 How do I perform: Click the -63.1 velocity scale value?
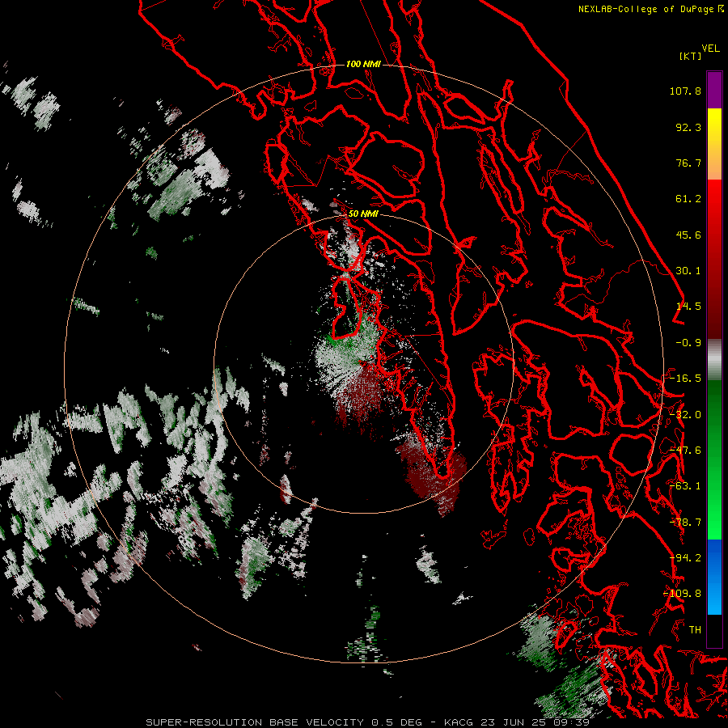(x=685, y=486)
